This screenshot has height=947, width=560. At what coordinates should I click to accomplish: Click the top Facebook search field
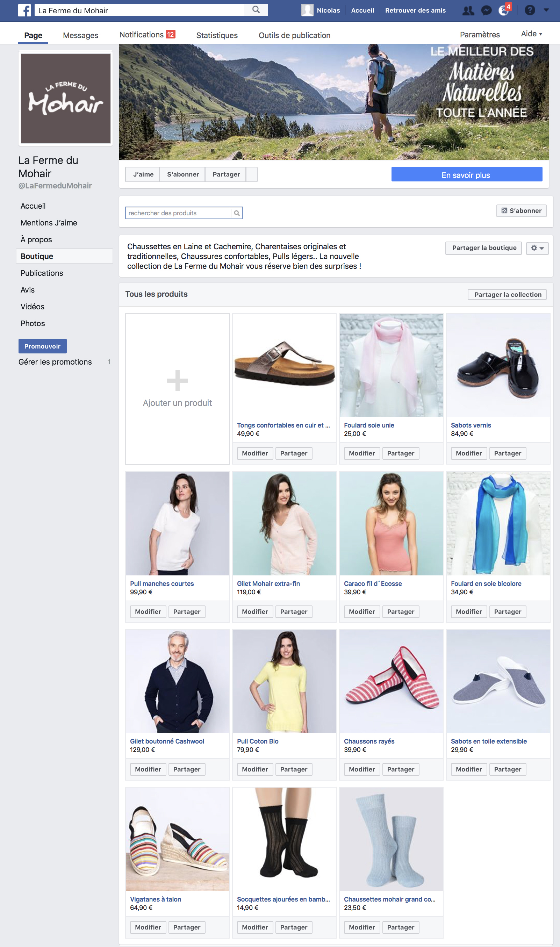[x=139, y=10]
